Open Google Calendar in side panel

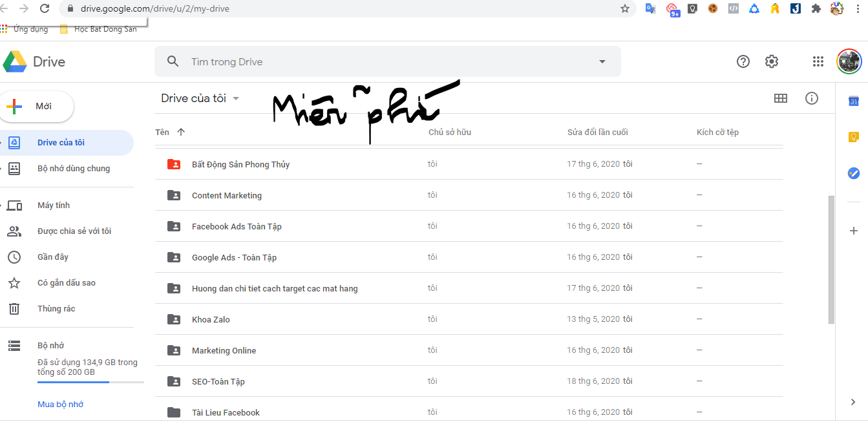click(x=853, y=101)
